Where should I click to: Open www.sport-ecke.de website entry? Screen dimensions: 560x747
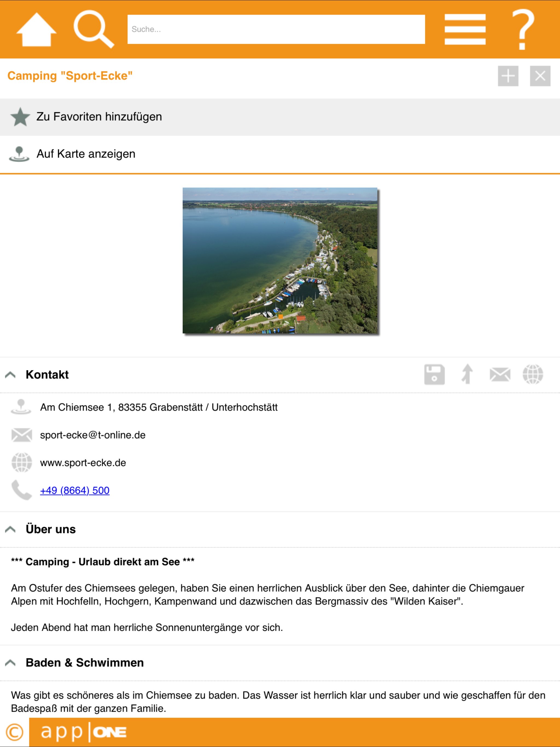(83, 463)
